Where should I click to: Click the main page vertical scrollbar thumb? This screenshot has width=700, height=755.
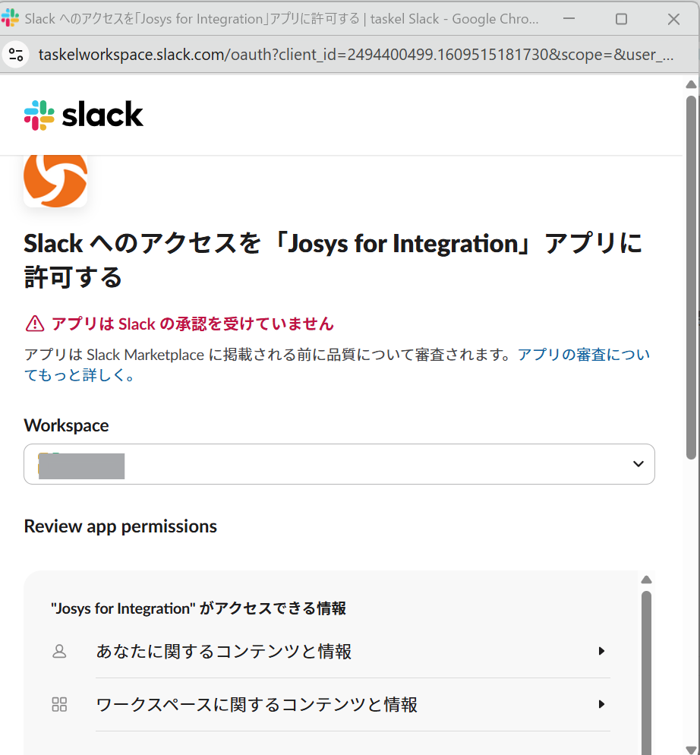pos(691,273)
